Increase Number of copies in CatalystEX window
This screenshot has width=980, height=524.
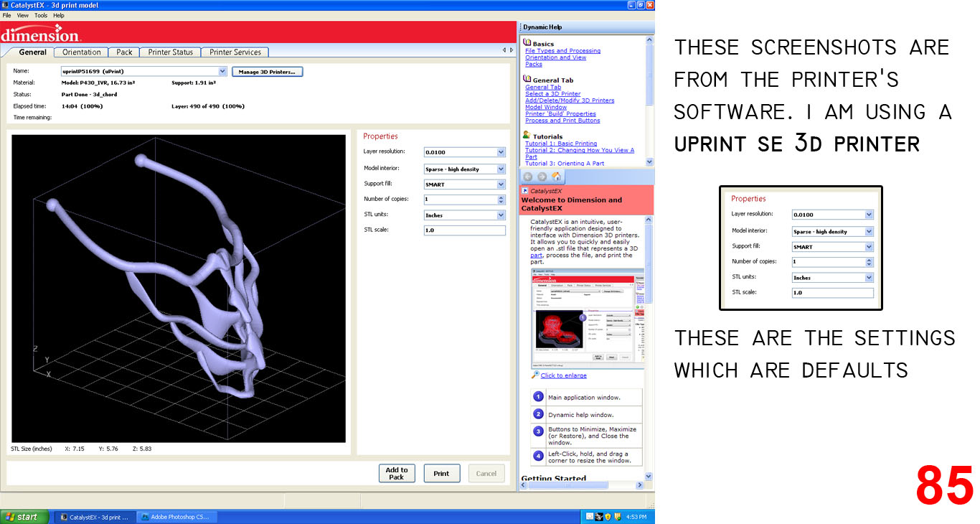click(x=501, y=197)
